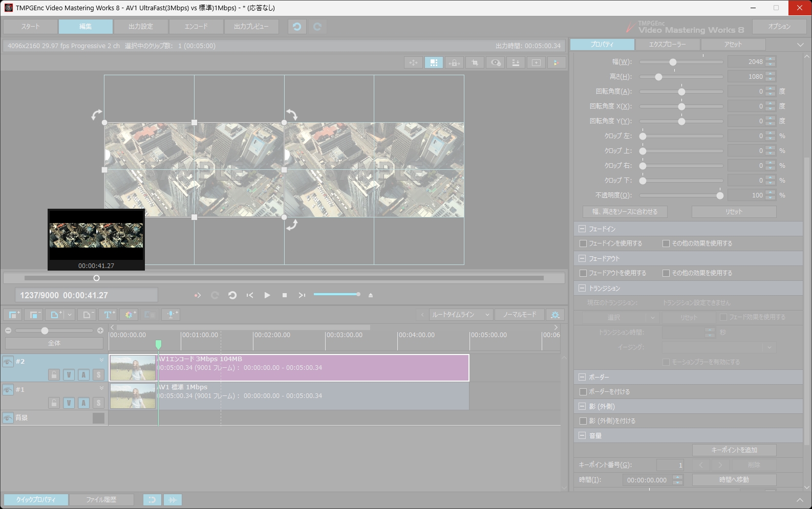This screenshot has width=812, height=509.
Task: Open the preview display settings eye-gear icon
Action: click(x=495, y=62)
